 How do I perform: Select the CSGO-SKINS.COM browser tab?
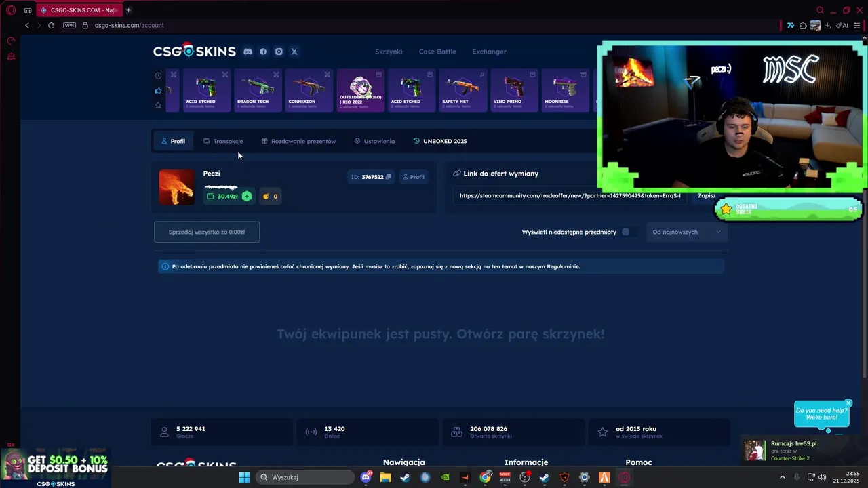[x=79, y=10]
